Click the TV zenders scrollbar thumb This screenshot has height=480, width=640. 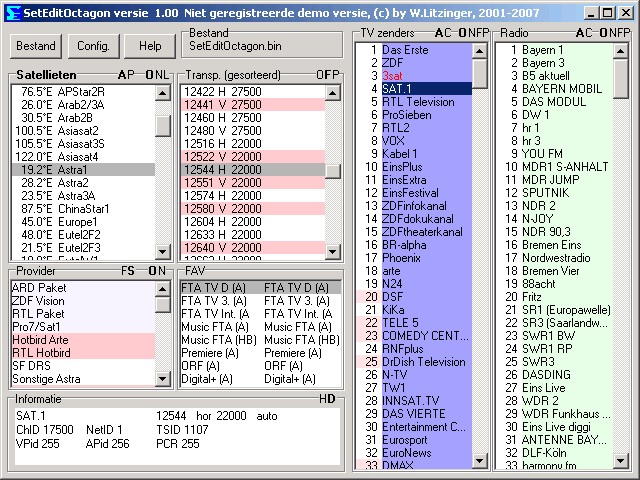point(480,73)
